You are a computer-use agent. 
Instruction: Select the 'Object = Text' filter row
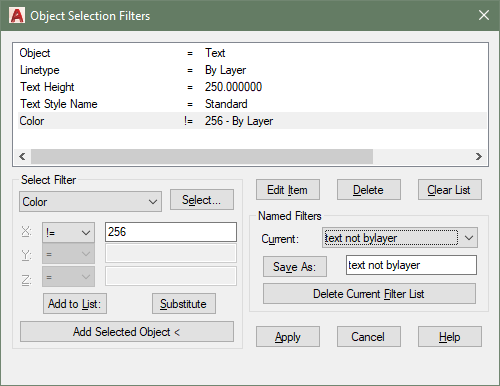click(x=252, y=53)
